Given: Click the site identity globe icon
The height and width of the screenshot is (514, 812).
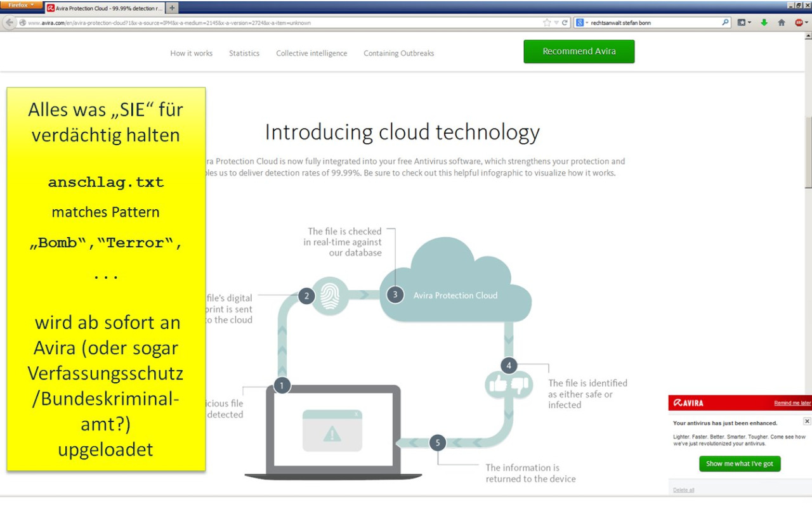Looking at the screenshot, I should [22, 22].
